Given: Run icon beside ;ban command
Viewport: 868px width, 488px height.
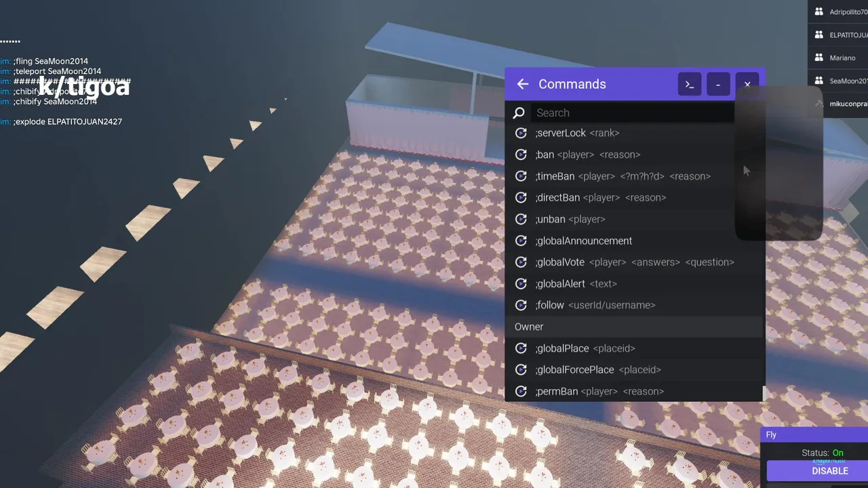Looking at the screenshot, I should 521,155.
